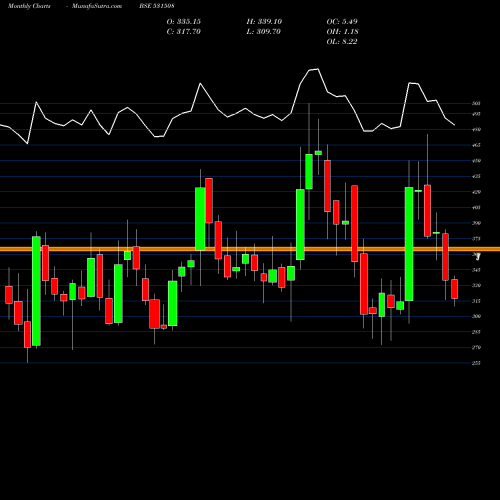
Task: Click the most recent red candlestick
Action: click(454, 289)
